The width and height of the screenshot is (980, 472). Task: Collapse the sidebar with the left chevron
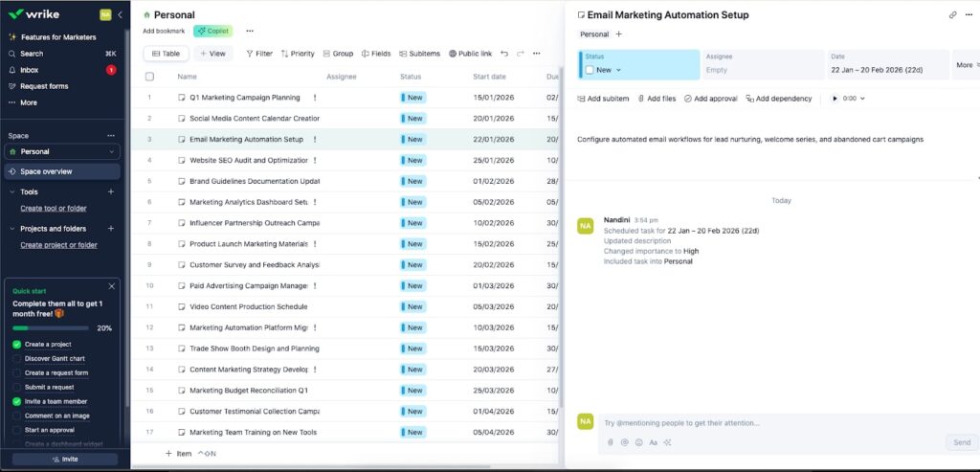click(x=120, y=14)
